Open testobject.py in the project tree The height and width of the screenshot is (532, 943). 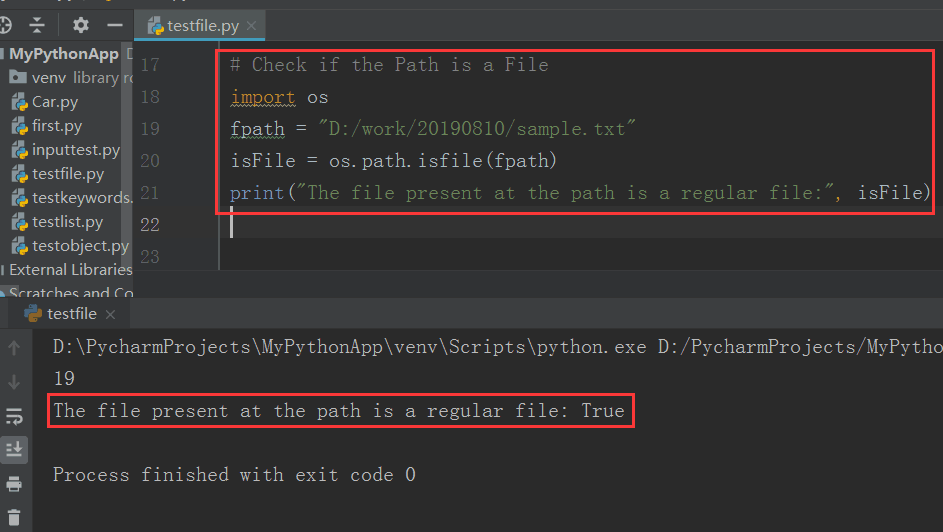pyautogui.click(x=81, y=246)
